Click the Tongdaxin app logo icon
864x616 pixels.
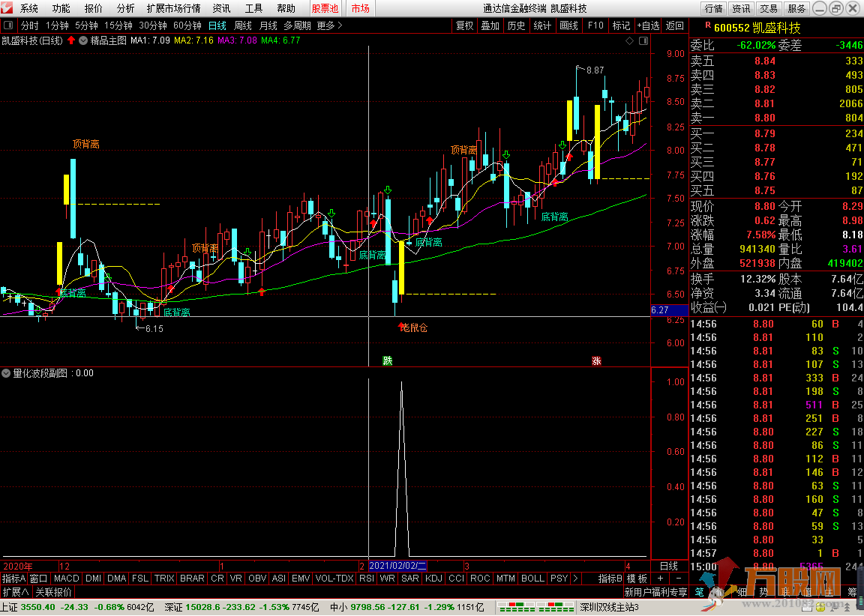(x=8, y=8)
